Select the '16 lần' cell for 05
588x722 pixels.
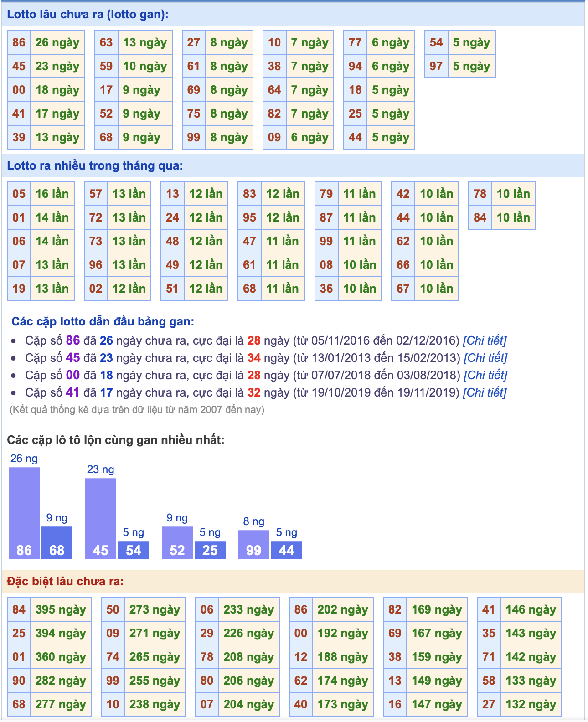pos(52,194)
